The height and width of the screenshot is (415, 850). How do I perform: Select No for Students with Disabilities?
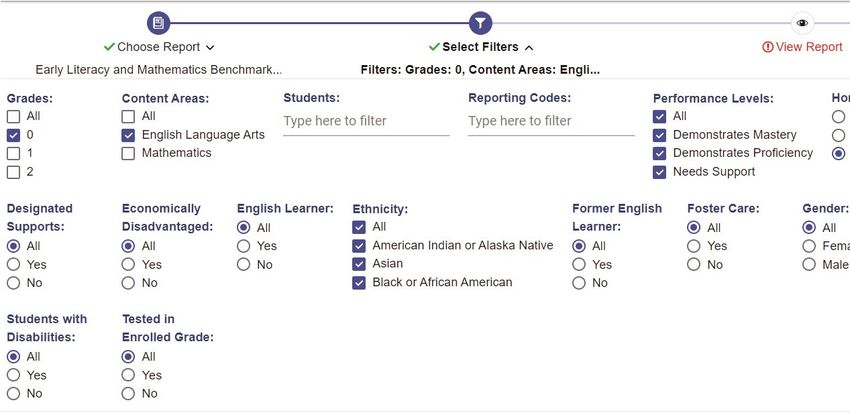14,394
